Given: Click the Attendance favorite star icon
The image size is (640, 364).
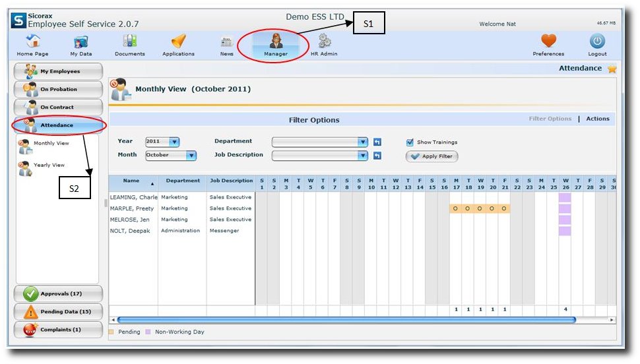Looking at the screenshot, I should 612,69.
